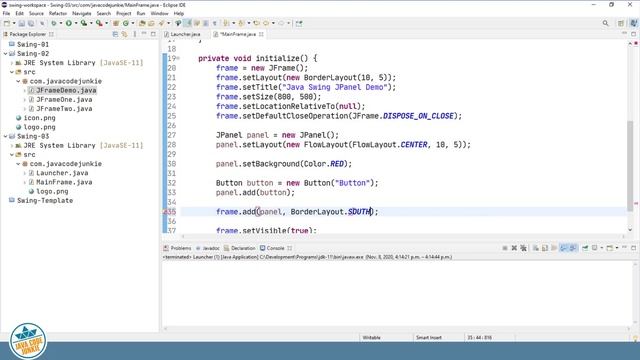Click the Debug bug icon in toolbar

click(x=53, y=23)
